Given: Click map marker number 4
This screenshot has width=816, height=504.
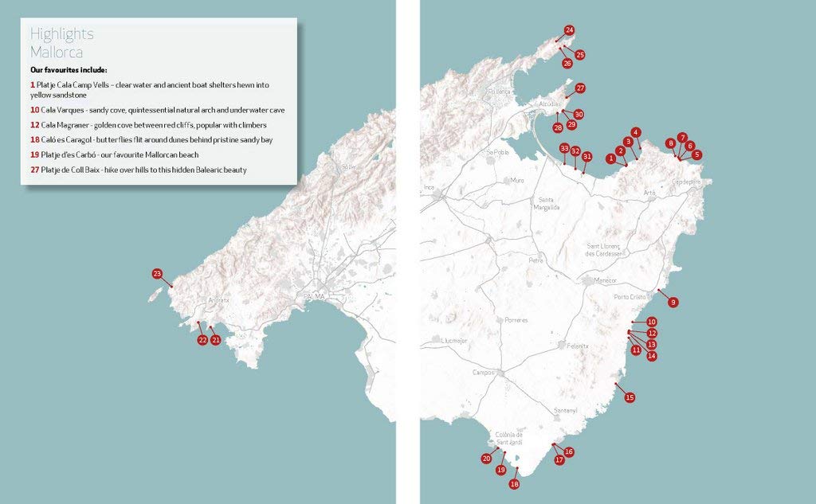Looking at the screenshot, I should [635, 132].
